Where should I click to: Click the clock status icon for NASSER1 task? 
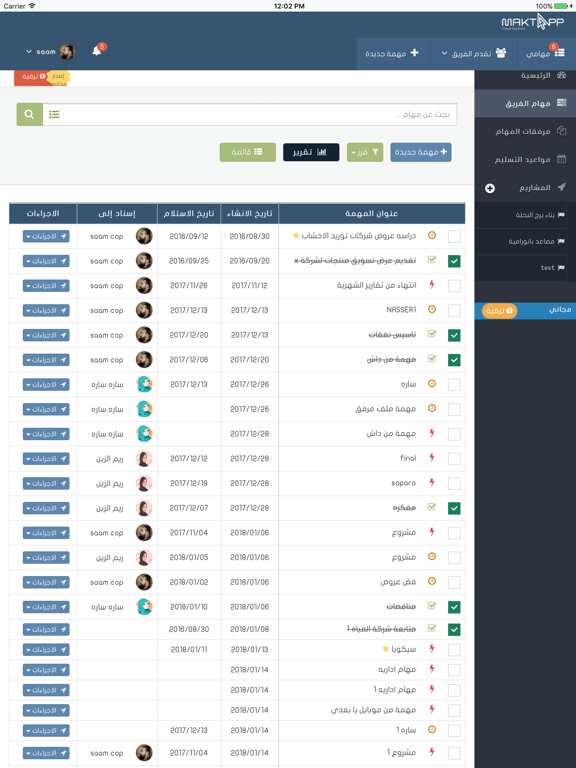(432, 310)
